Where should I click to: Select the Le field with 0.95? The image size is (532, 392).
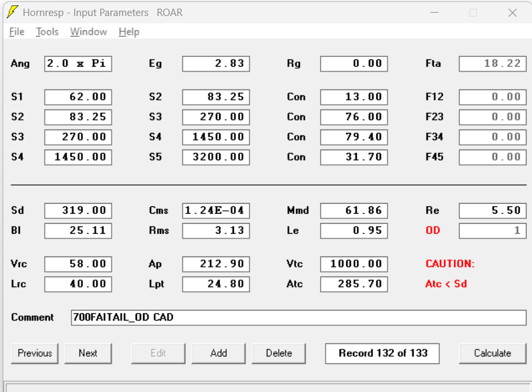pos(354,230)
